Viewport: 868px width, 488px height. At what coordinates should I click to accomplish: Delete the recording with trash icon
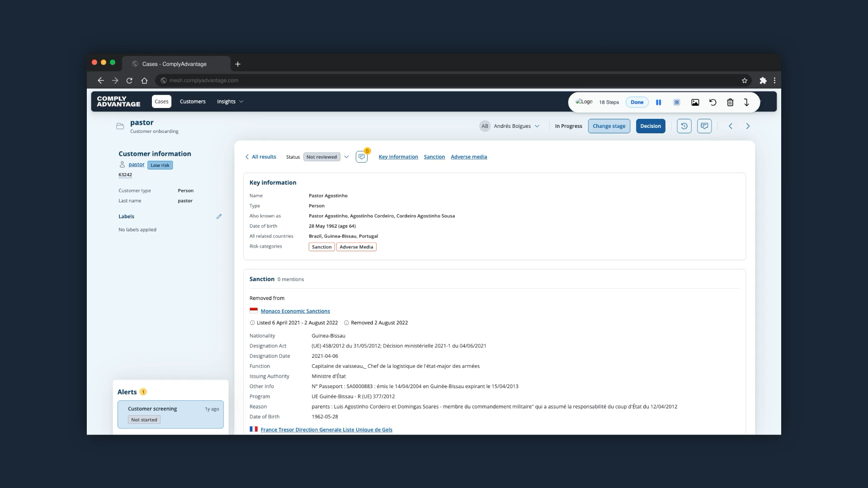click(730, 103)
